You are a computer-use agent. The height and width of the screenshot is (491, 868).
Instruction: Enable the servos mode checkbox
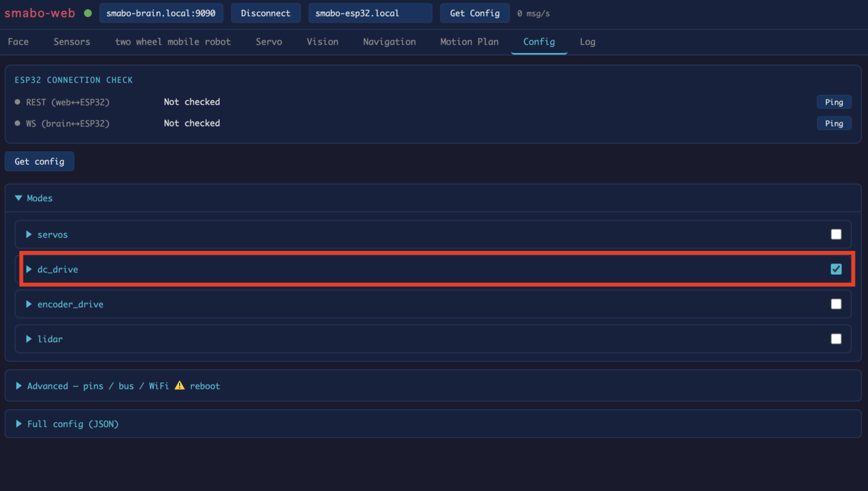click(x=836, y=234)
